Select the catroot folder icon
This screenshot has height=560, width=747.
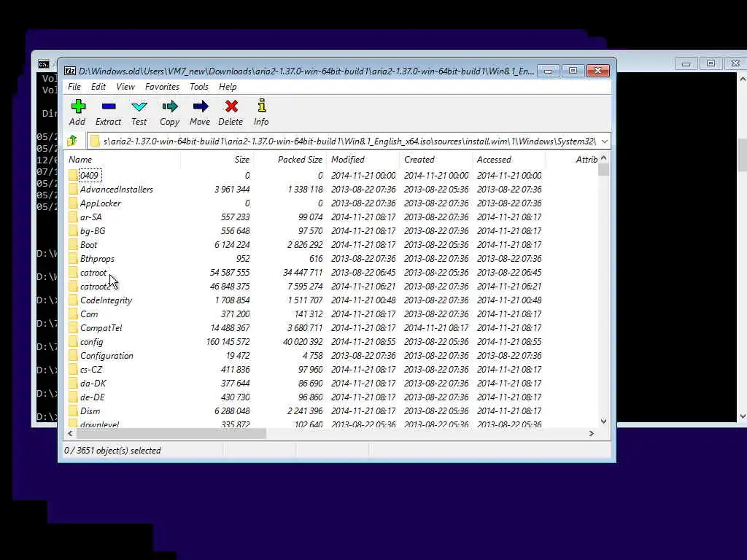click(x=72, y=273)
